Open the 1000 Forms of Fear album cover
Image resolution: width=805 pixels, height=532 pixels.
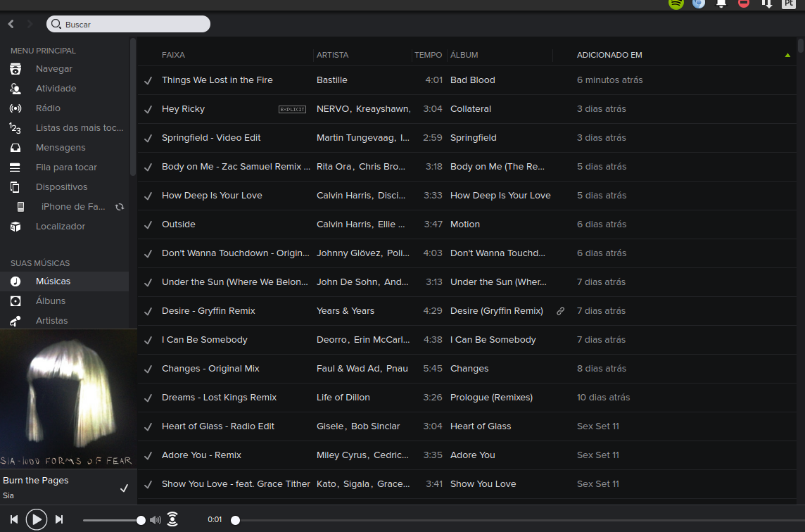click(68, 399)
